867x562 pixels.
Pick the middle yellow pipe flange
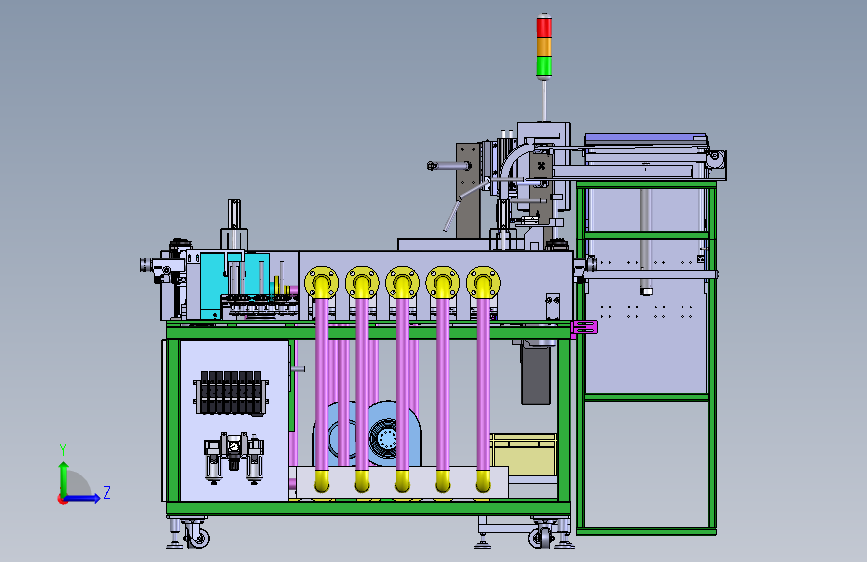(403, 283)
